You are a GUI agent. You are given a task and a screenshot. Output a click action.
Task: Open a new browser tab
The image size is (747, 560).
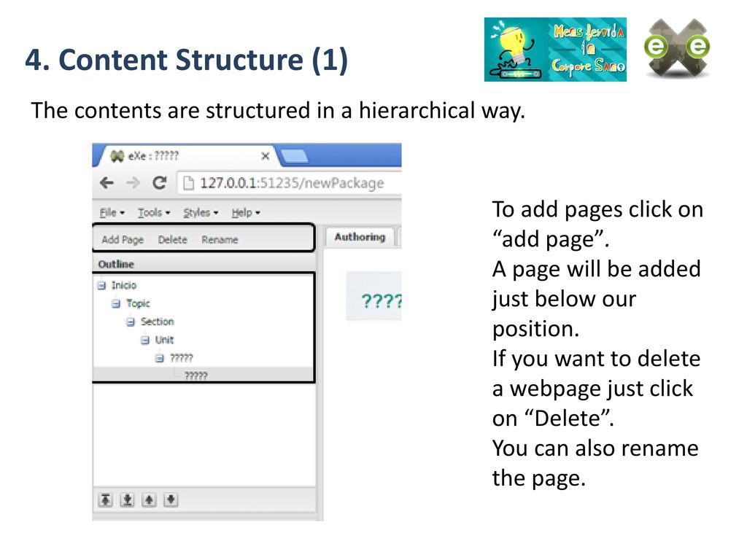pyautogui.click(x=294, y=156)
